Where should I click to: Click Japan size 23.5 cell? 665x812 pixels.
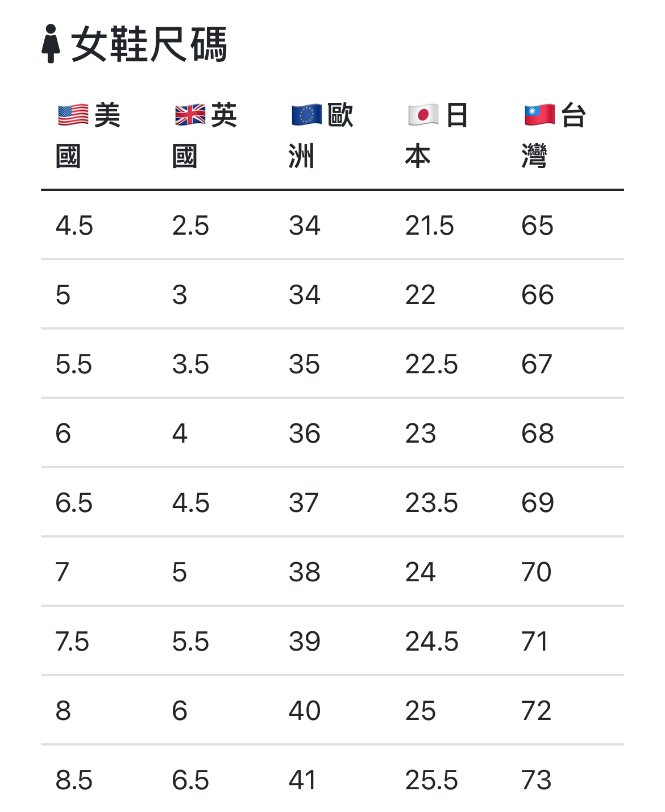point(431,503)
